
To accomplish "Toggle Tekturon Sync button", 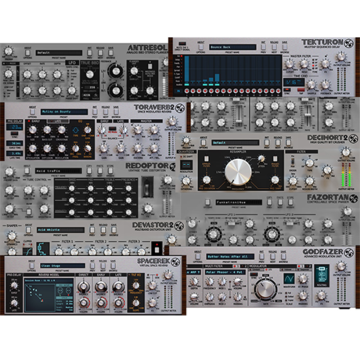I will 287,89.
